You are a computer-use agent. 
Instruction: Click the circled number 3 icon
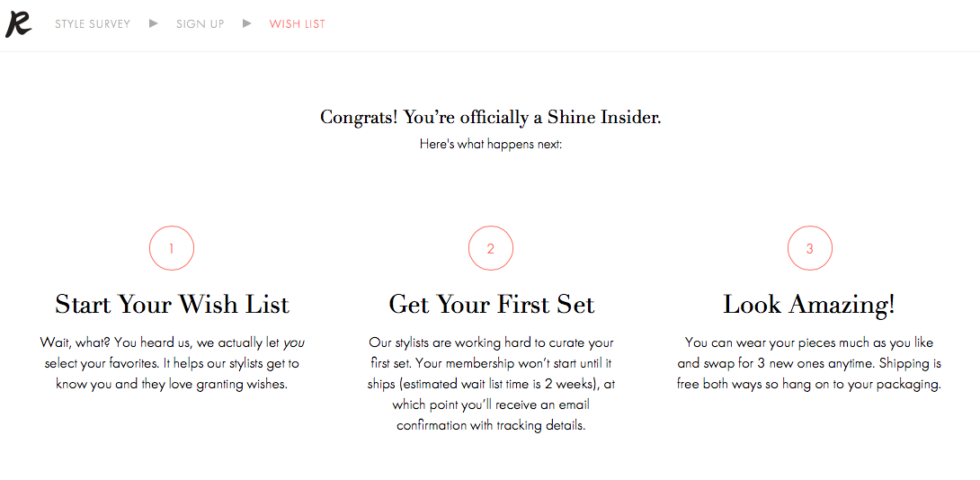[809, 248]
